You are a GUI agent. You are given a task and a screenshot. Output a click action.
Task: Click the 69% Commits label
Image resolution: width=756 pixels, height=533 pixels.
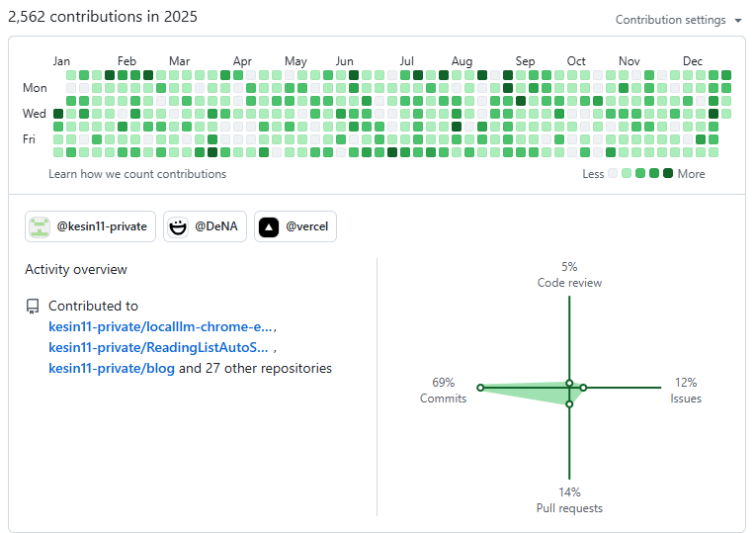(x=443, y=391)
